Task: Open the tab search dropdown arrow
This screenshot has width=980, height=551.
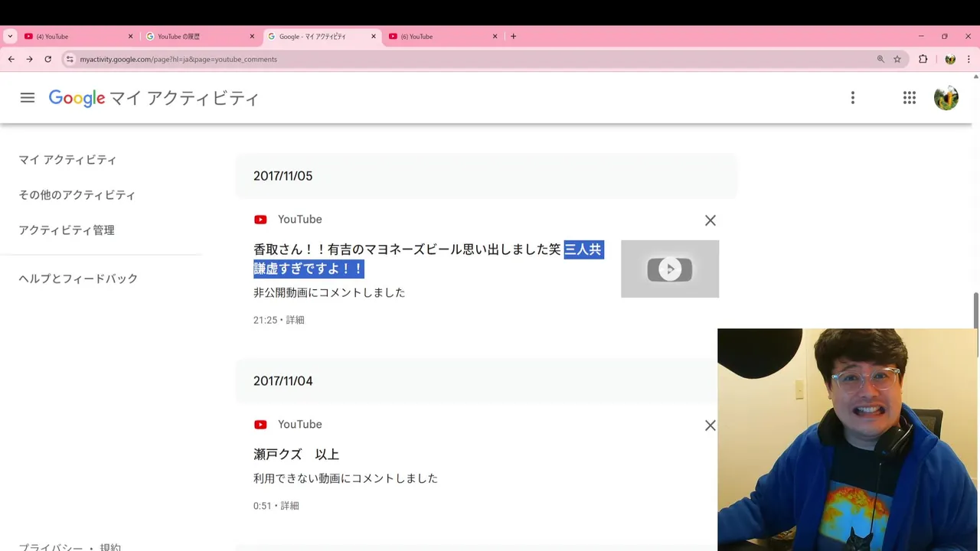Action: click(x=10, y=36)
